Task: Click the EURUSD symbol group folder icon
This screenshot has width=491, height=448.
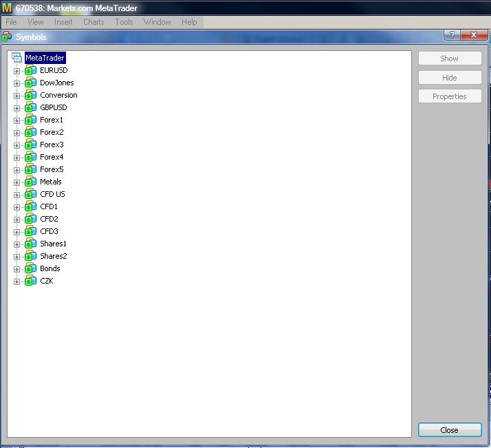Action: (x=30, y=70)
